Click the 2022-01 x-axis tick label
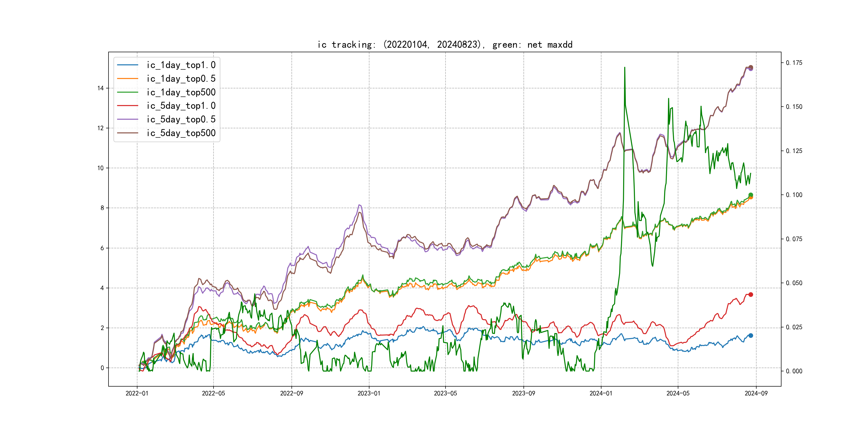 (x=137, y=393)
